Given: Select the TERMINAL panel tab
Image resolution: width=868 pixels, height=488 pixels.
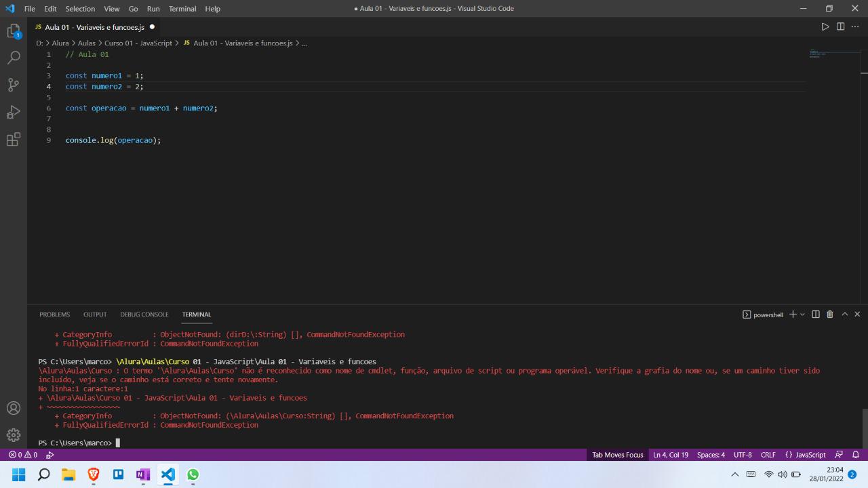Looking at the screenshot, I should tap(197, 314).
